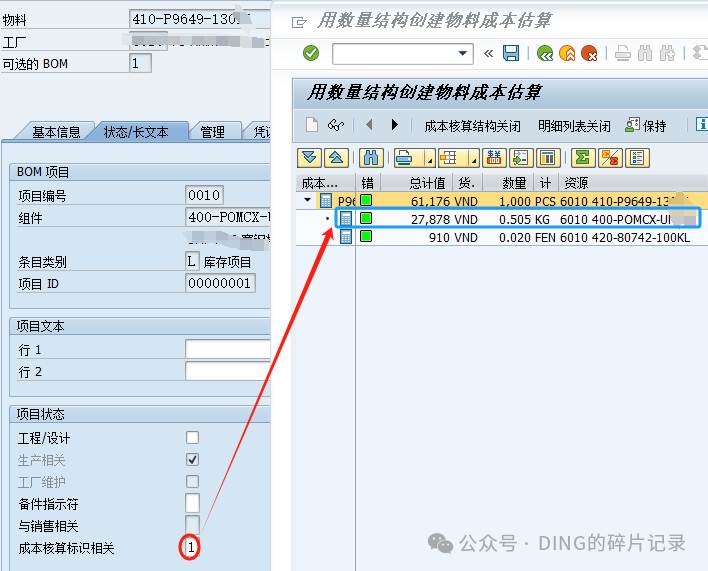Screen dimensions: 708x571
Task: Click the checklist detail icon
Action: click(x=638, y=158)
